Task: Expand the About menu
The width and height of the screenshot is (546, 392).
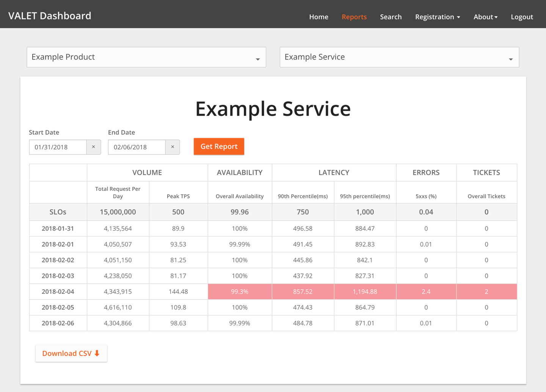Action: [485, 17]
